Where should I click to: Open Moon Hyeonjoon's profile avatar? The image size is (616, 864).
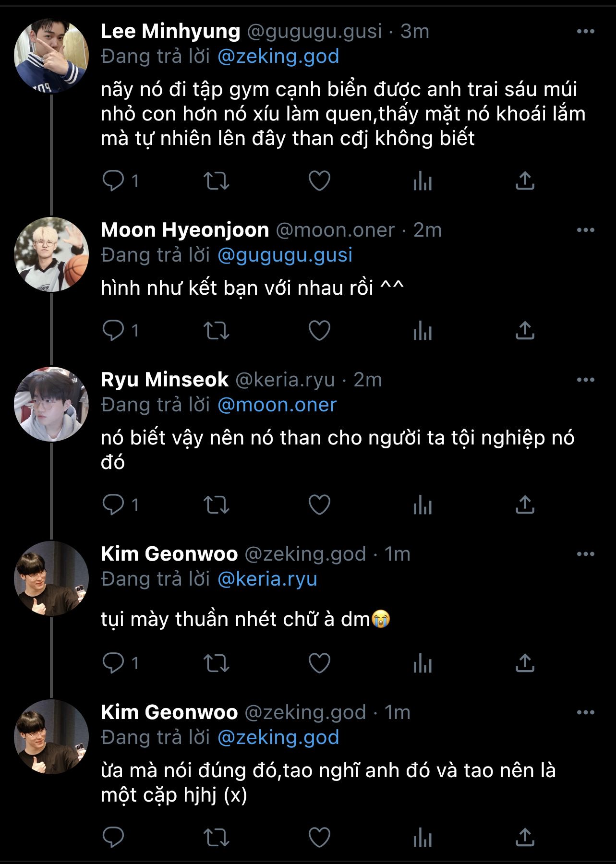pos(51,254)
